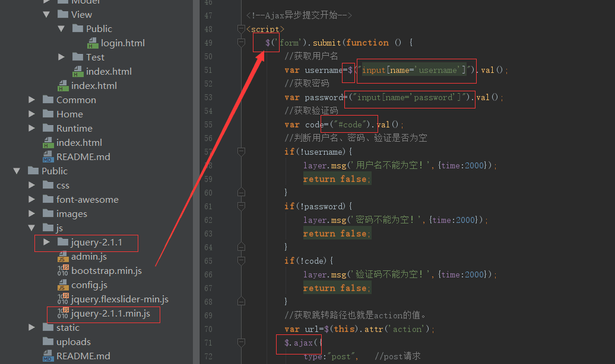Fold the if(!password) block at line 61
615x364 pixels.
[241, 206]
